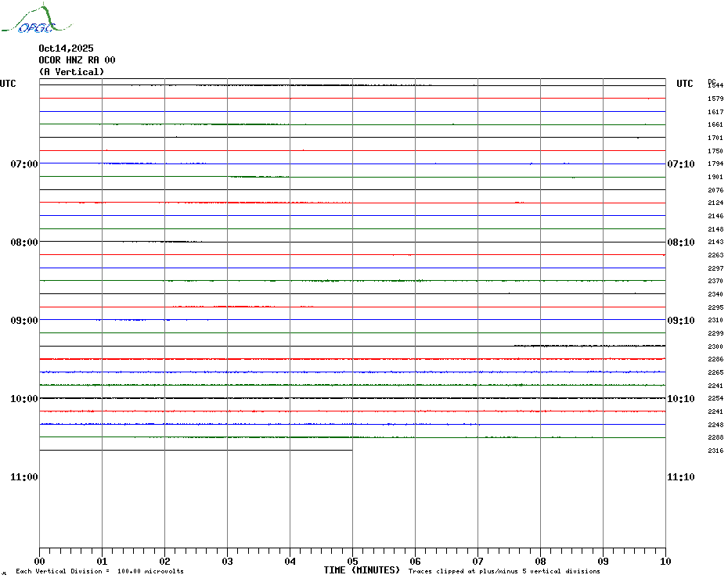Click the DC value "2124"

(x=715, y=203)
